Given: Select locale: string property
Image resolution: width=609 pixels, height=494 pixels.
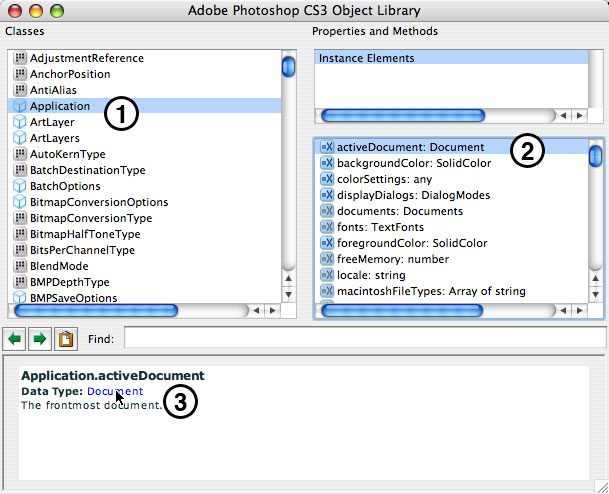Looking at the screenshot, I should click(371, 275).
